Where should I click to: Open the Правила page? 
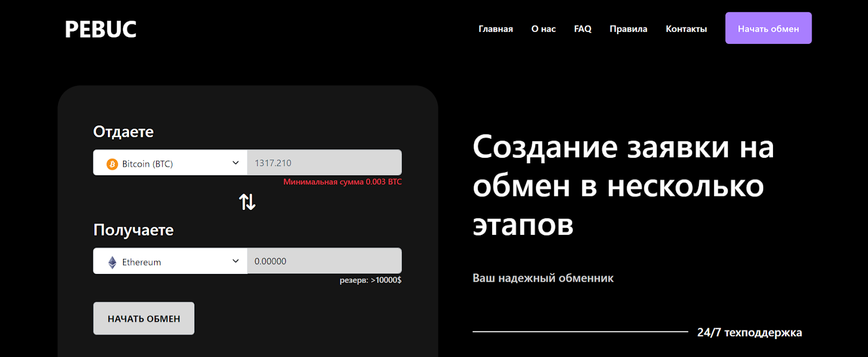[628, 29]
